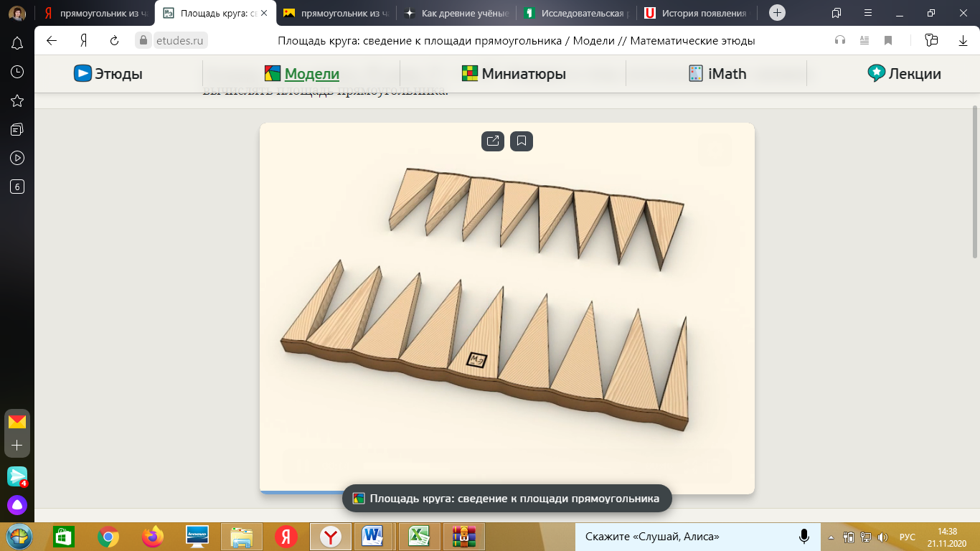Image resolution: width=980 pixels, height=551 pixels.
Task: Open the tab bar bookmarks panel icon
Action: (x=837, y=13)
